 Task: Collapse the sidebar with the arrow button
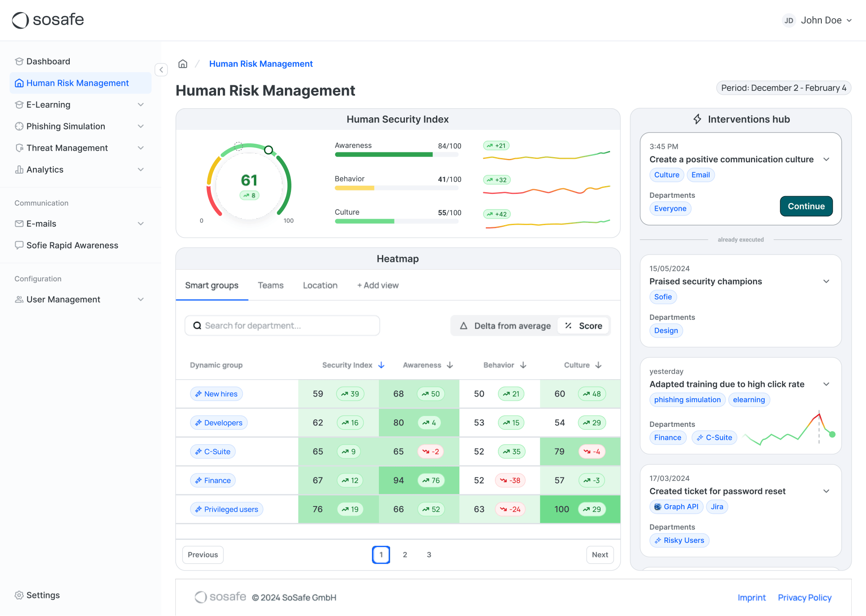point(161,70)
